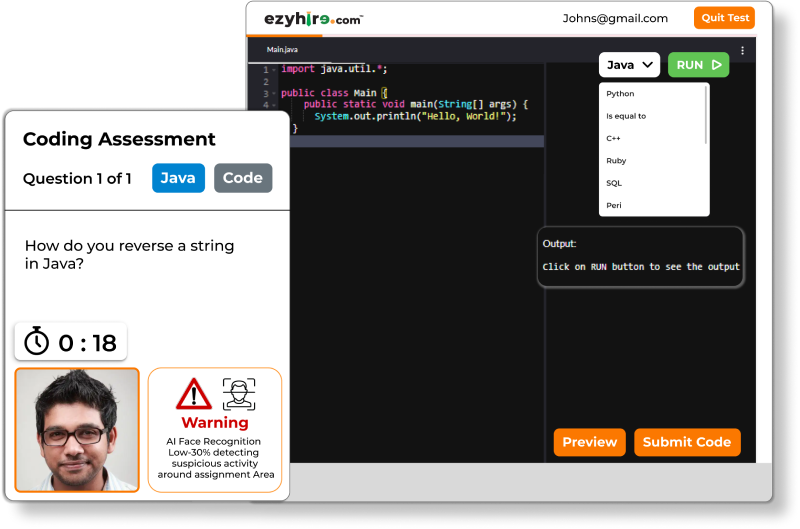Click the public static void main line
The height and width of the screenshot is (529, 800).
[416, 105]
